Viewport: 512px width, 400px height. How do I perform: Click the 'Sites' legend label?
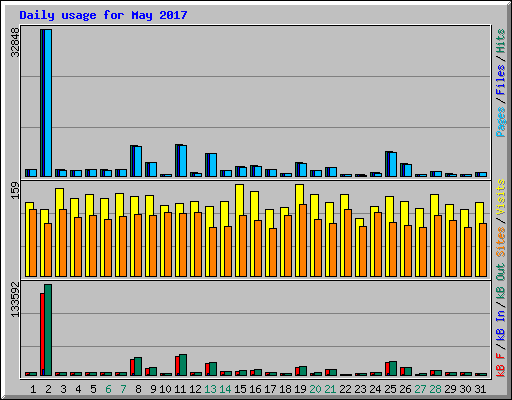coord(500,242)
